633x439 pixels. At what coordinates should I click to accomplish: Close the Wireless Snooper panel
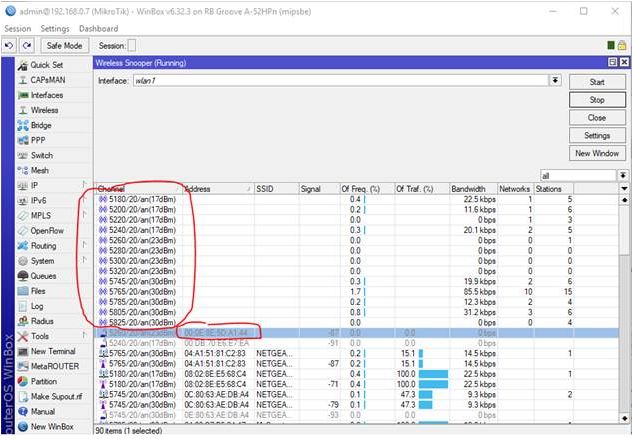(x=624, y=62)
